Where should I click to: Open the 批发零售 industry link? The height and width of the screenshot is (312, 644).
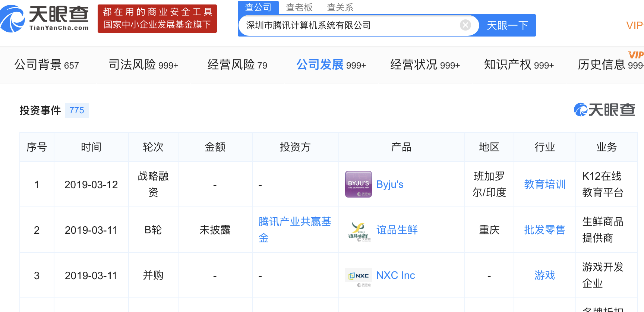coord(544,230)
